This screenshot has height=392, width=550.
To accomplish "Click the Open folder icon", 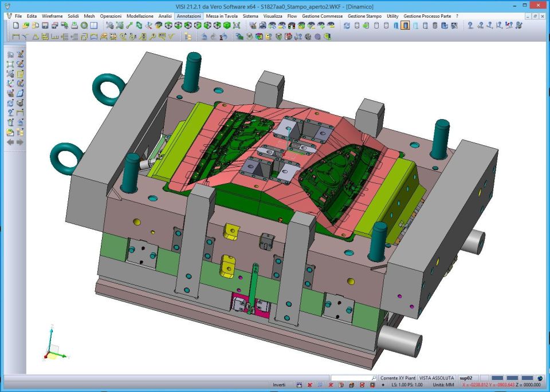I will point(26,25).
